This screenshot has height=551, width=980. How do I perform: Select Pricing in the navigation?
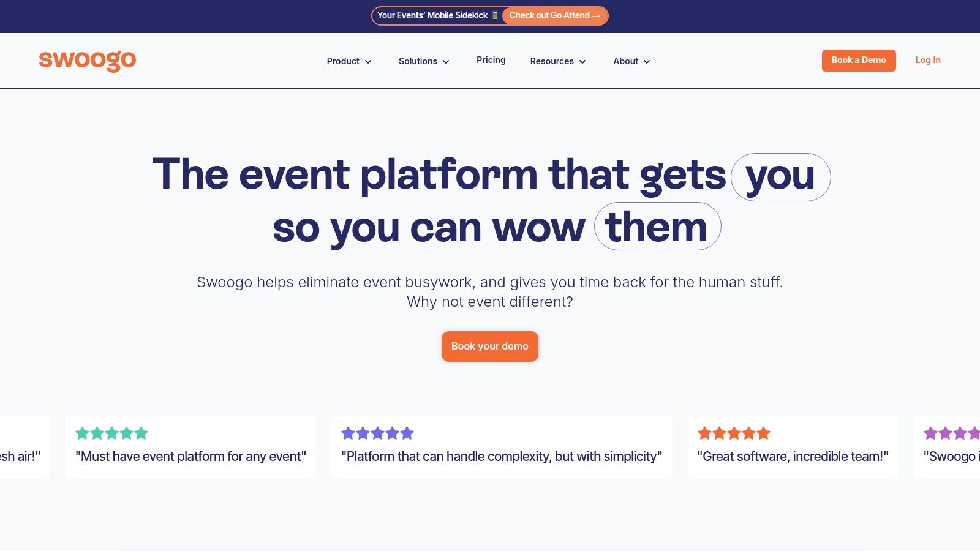491,60
